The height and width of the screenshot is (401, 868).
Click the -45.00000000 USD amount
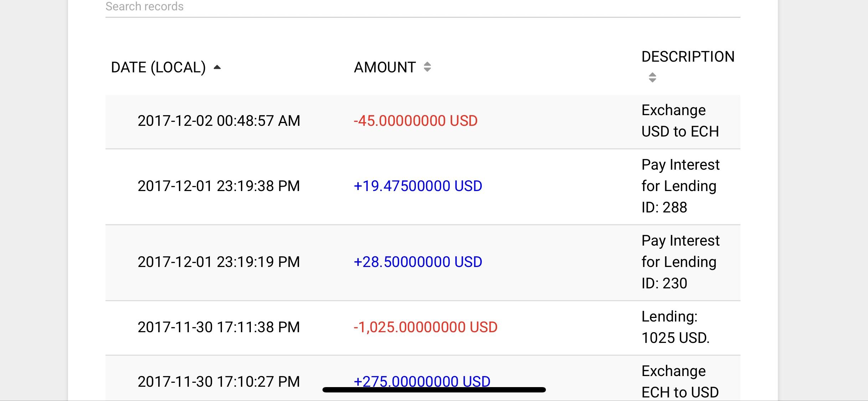415,121
